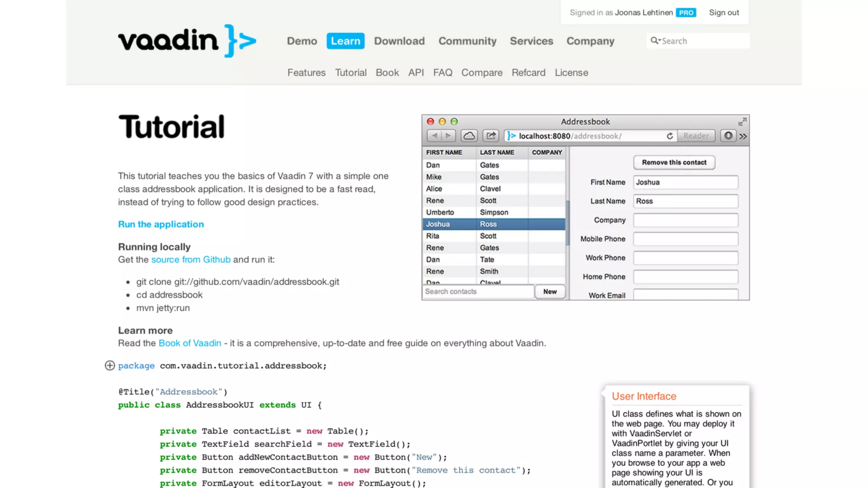Open the Learn menu tab

[x=345, y=41]
